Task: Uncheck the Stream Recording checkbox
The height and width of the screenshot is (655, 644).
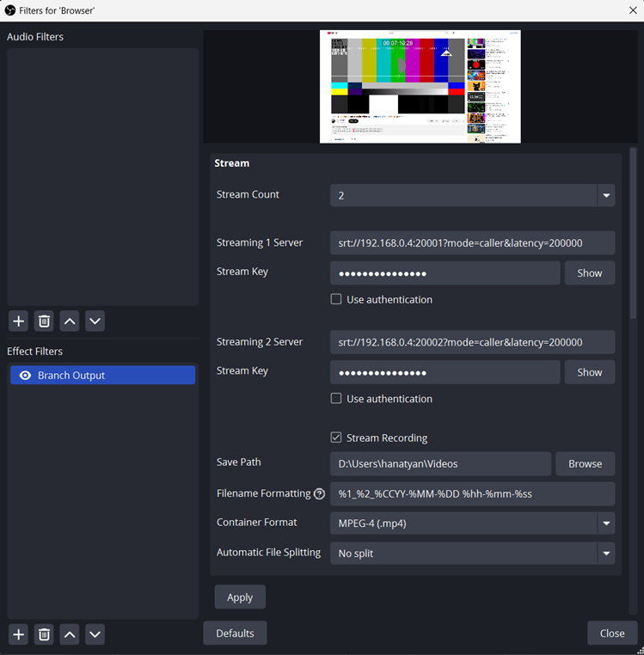Action: click(336, 438)
